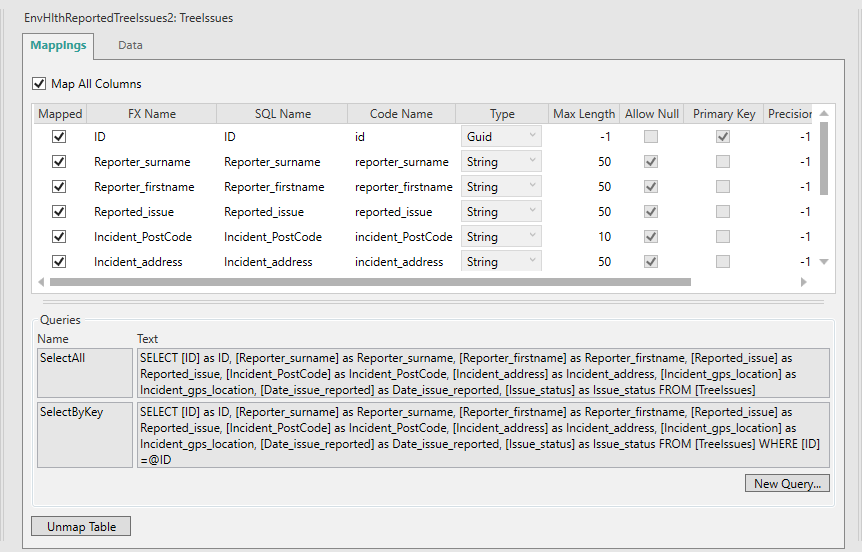Toggle Allow Null for ID row
862x552 pixels.
pyautogui.click(x=651, y=136)
